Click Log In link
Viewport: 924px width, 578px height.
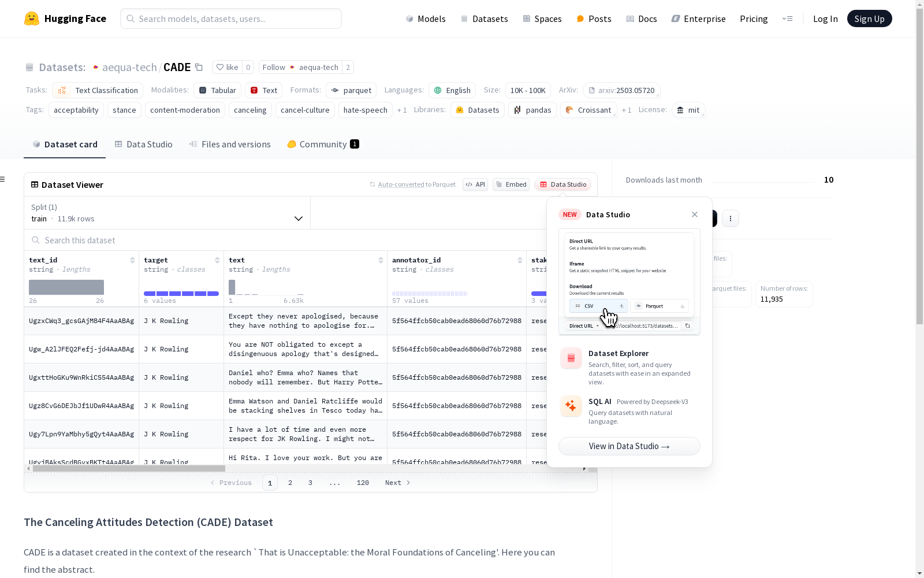tap(825, 18)
